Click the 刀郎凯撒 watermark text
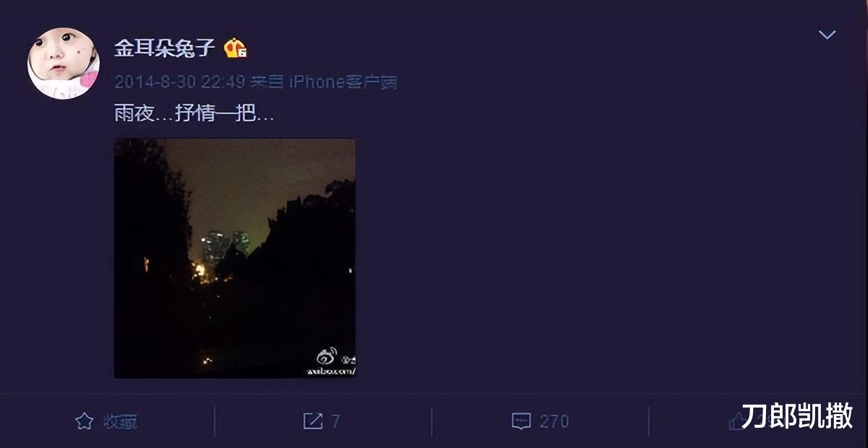This screenshot has height=448, width=868. pyautogui.click(x=797, y=417)
